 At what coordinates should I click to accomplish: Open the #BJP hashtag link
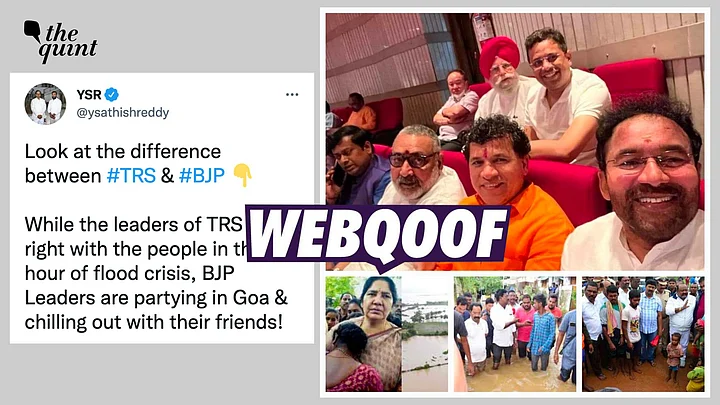(202, 176)
